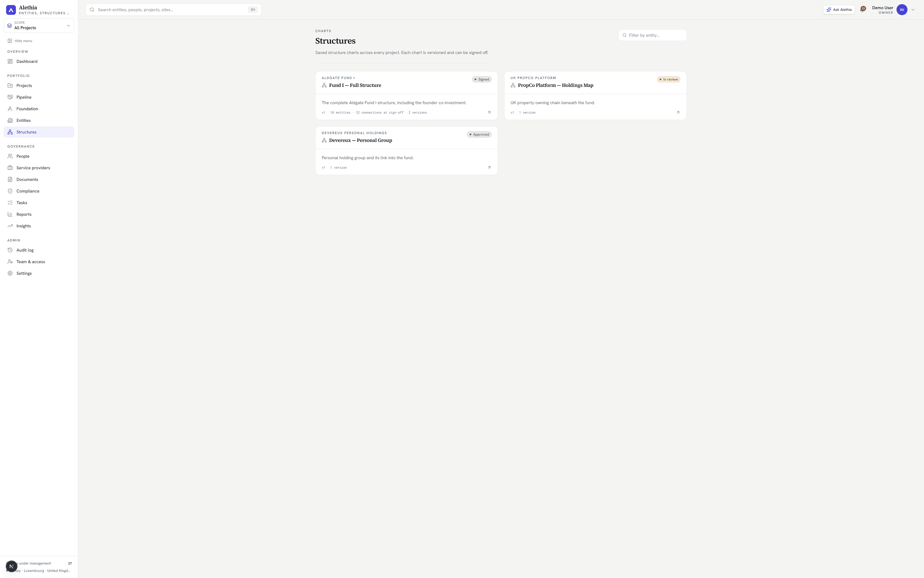Click the structure icon beside Fund I title
The height and width of the screenshot is (578, 924).
click(x=324, y=85)
